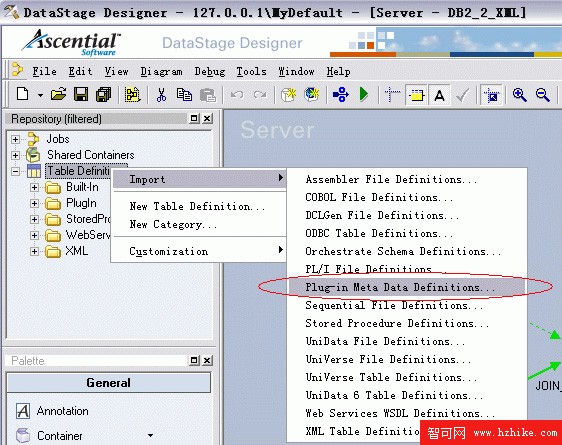This screenshot has height=445, width=562.
Task: Click the Save All toolbar icon
Action: [x=104, y=95]
